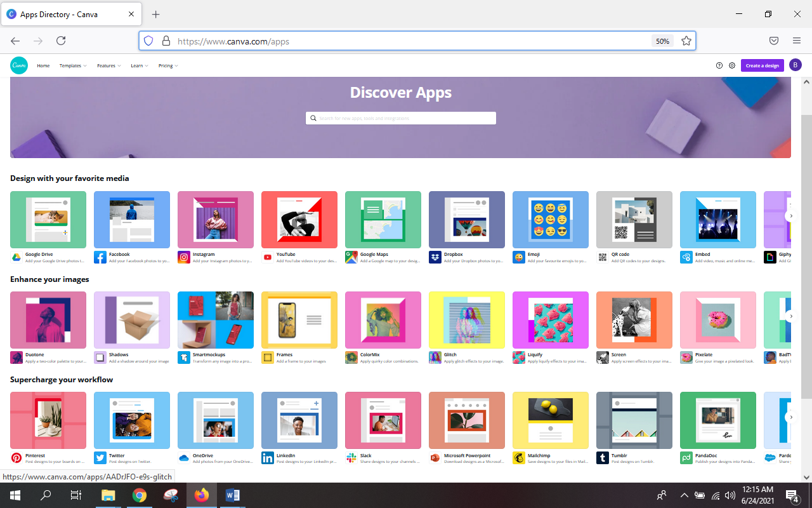This screenshot has height=508, width=812.
Task: Open the QR code app icon
Action: [x=603, y=257]
